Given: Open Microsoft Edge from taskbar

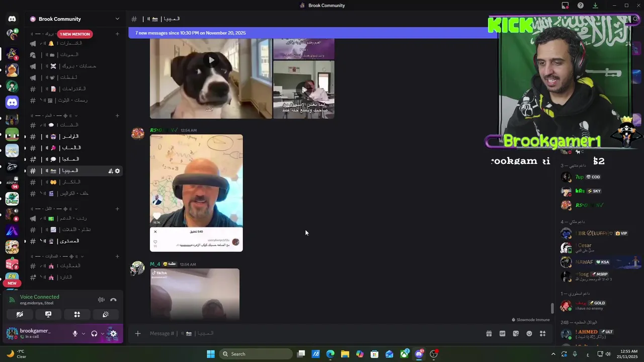Looking at the screenshot, I should (330, 354).
